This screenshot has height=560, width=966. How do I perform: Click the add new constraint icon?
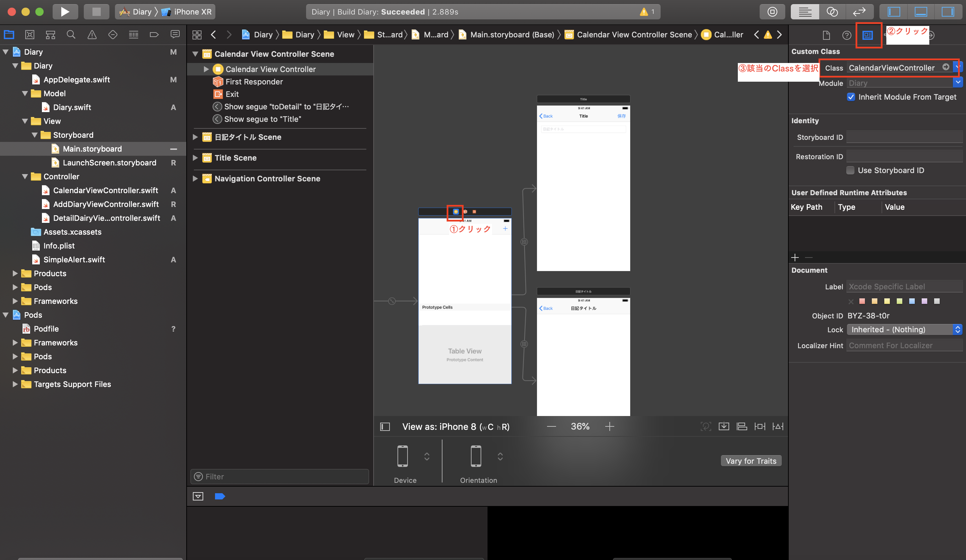(x=760, y=427)
